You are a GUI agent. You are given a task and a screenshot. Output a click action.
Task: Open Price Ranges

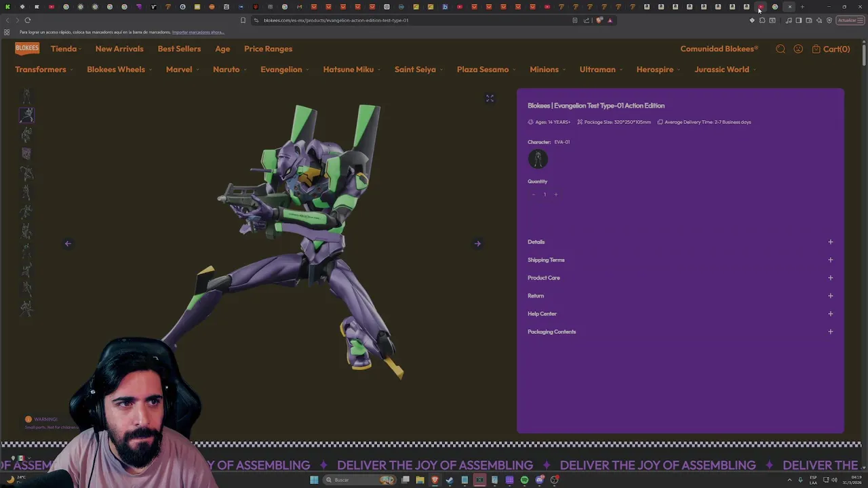[268, 49]
